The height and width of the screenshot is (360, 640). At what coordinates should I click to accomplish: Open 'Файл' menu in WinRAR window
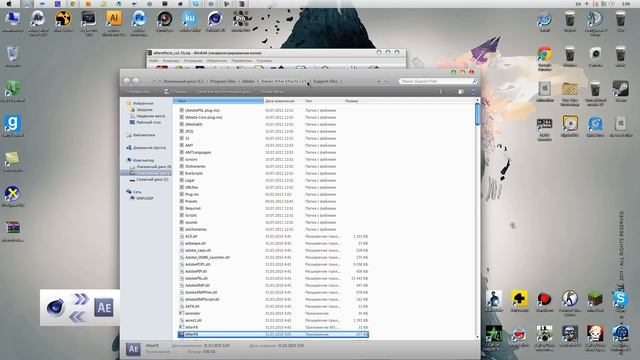pos(153,61)
